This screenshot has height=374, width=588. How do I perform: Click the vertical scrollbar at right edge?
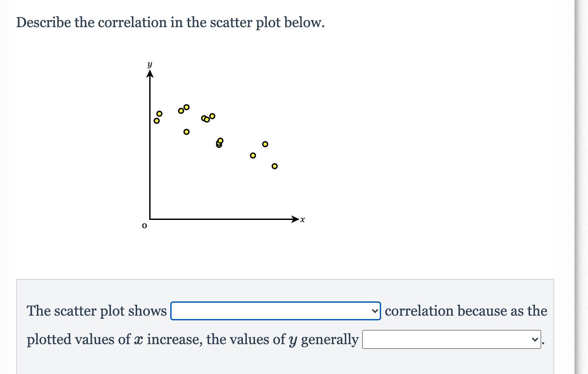[581, 187]
